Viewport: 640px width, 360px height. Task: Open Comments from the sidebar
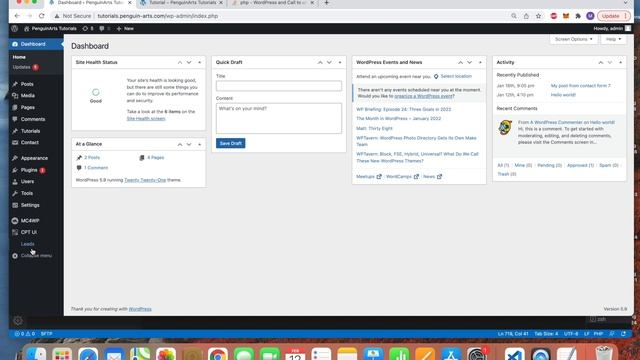coord(33,119)
